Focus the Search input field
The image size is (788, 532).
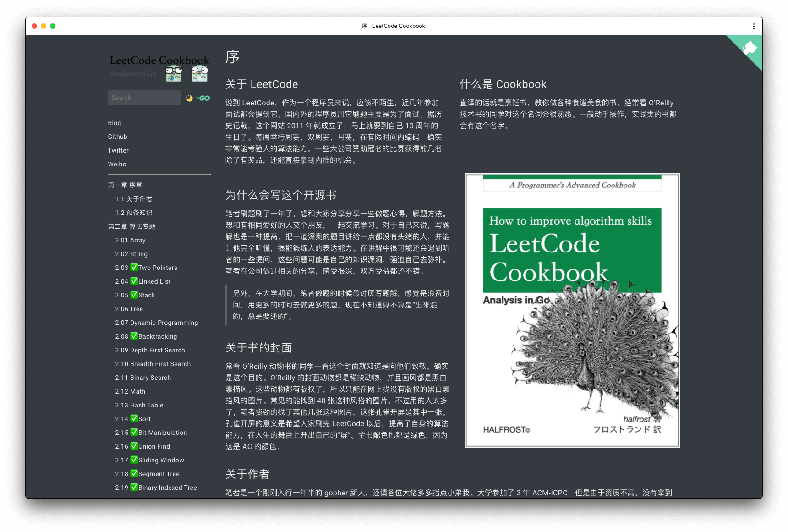click(144, 98)
